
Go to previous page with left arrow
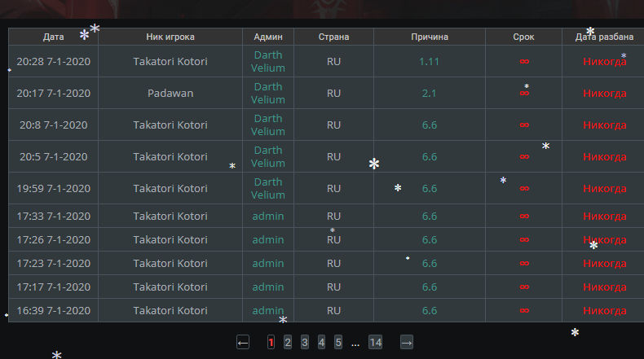[x=243, y=343]
